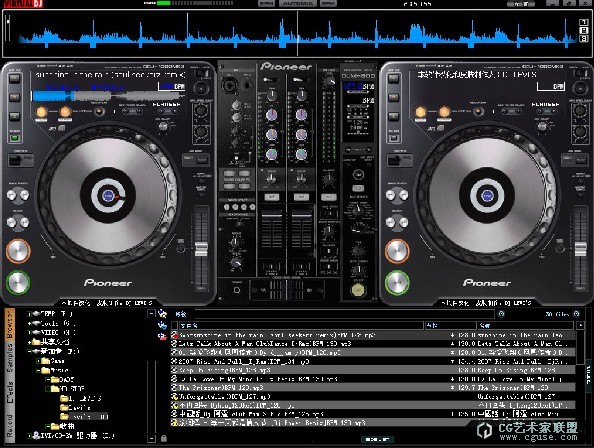594x448 pixels.
Task: Open the vertical side list tab on right edge
Action: click(x=589, y=375)
